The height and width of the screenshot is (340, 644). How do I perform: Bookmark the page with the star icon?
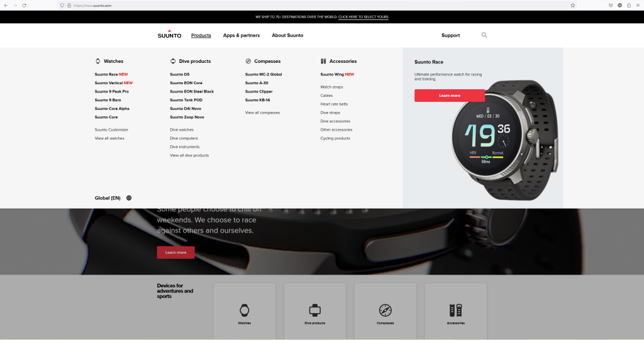(572, 5)
